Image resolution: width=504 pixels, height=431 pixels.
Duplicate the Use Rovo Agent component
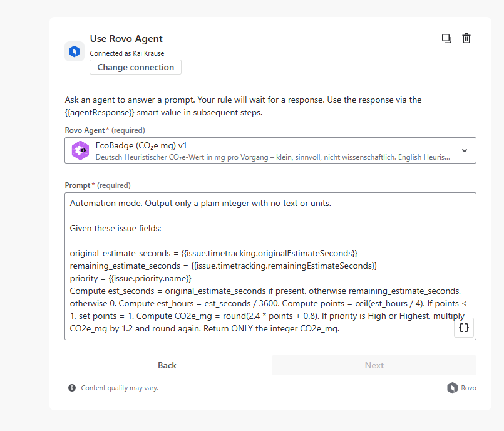(446, 38)
